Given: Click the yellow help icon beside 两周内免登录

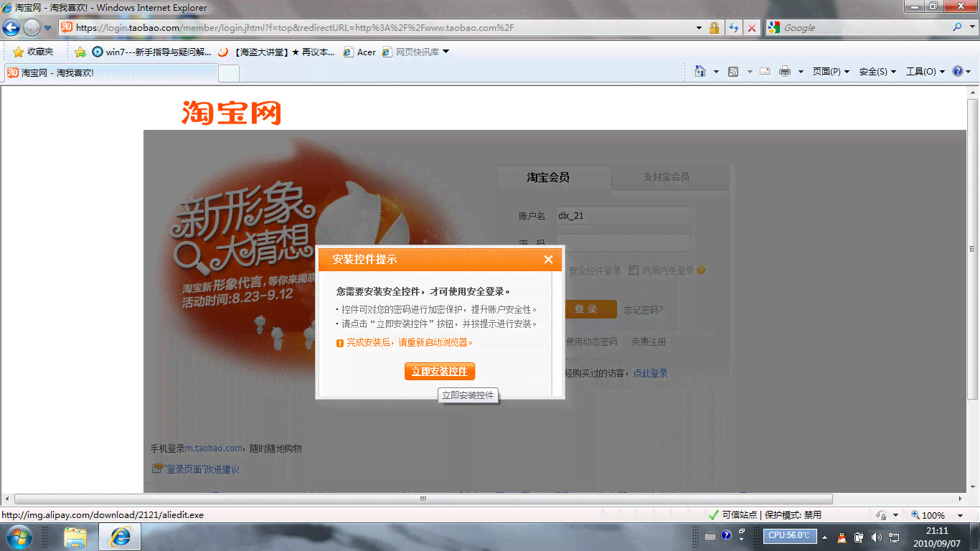Looking at the screenshot, I should [x=701, y=270].
